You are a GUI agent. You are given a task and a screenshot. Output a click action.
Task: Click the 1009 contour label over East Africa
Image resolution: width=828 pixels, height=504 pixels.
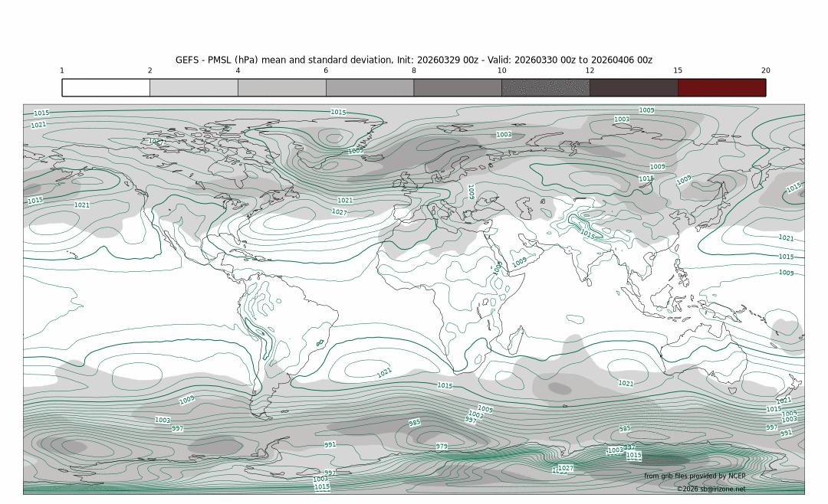(x=520, y=262)
